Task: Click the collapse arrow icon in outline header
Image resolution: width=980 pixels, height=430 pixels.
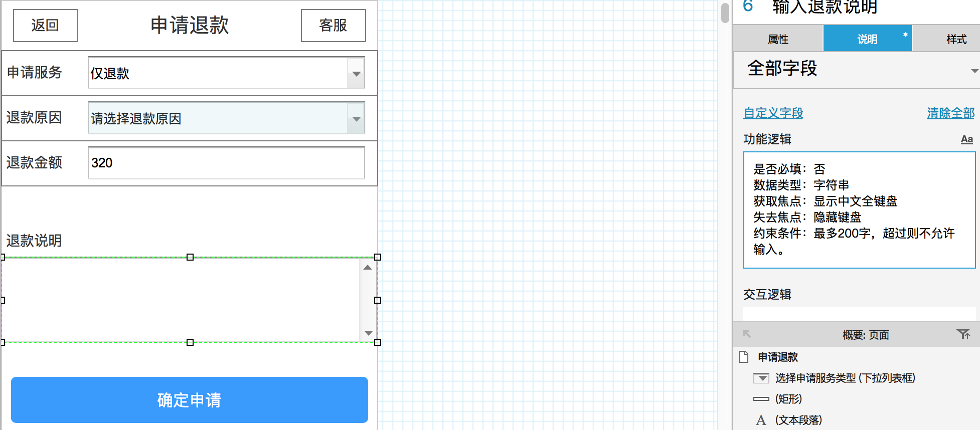Action: [747, 334]
